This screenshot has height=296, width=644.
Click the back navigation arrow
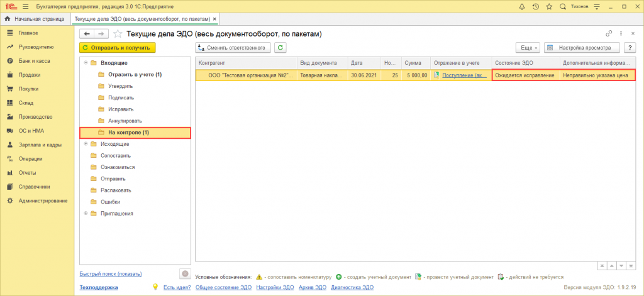pyautogui.click(x=87, y=34)
